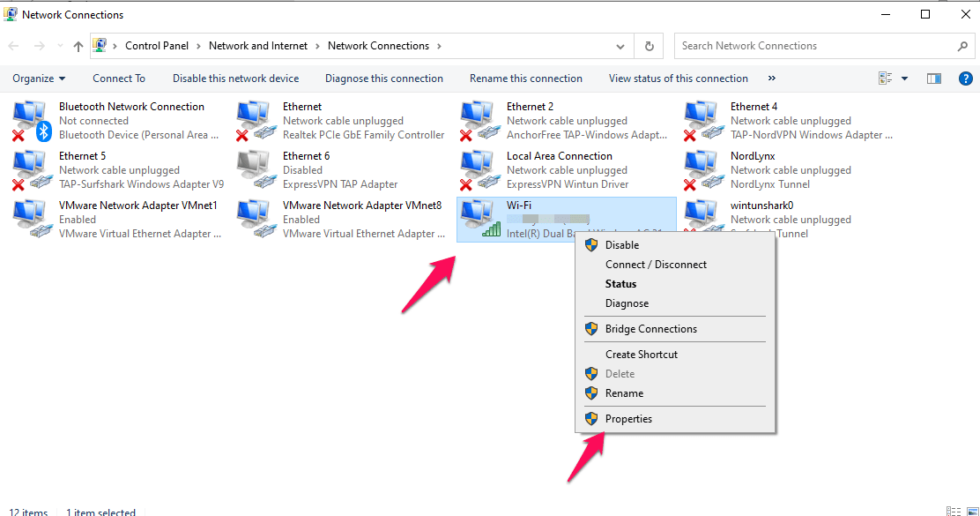980x516 pixels.
Task: Click the Back navigation arrow
Action: (x=14, y=46)
